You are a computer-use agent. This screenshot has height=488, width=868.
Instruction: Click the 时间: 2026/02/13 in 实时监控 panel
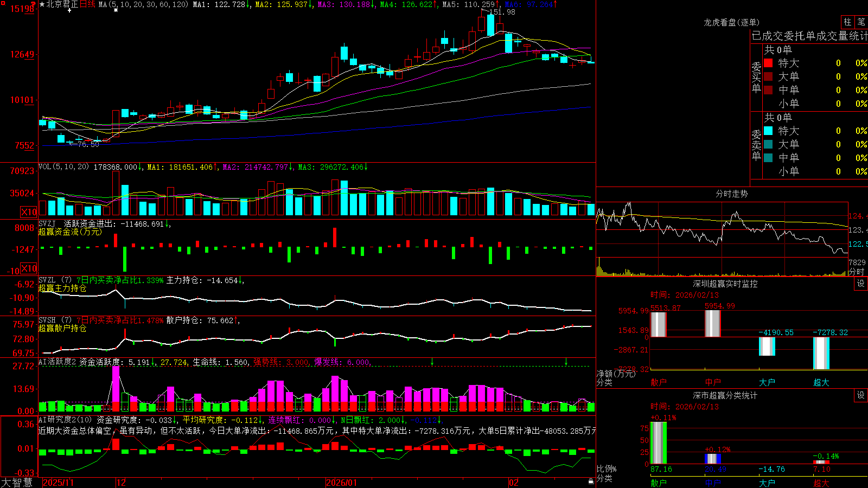pyautogui.click(x=685, y=295)
